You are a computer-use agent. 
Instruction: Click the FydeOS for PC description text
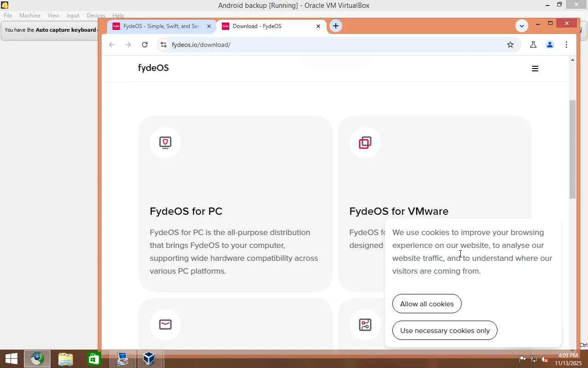click(x=234, y=252)
